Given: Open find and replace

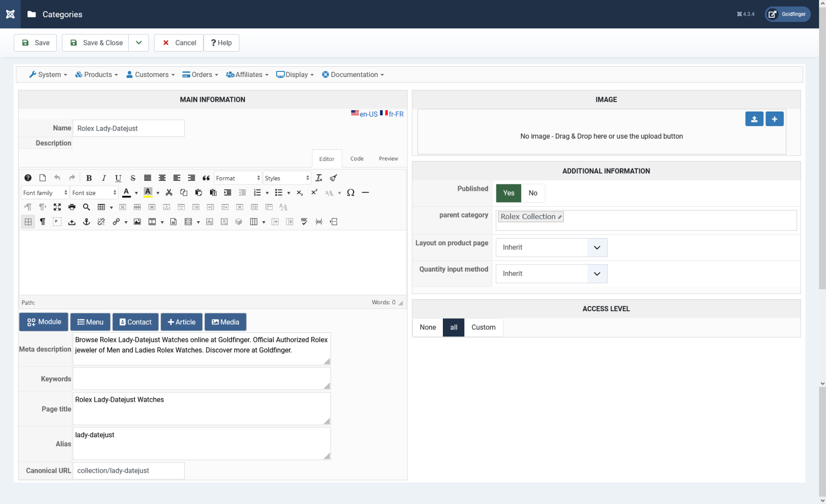Looking at the screenshot, I should coord(86,207).
